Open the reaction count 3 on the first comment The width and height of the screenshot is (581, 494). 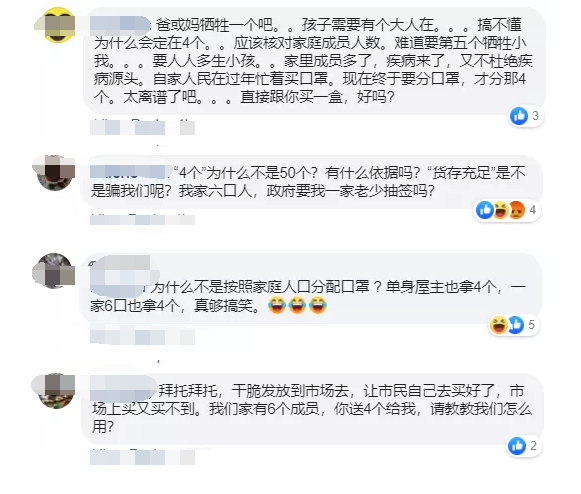(535, 116)
